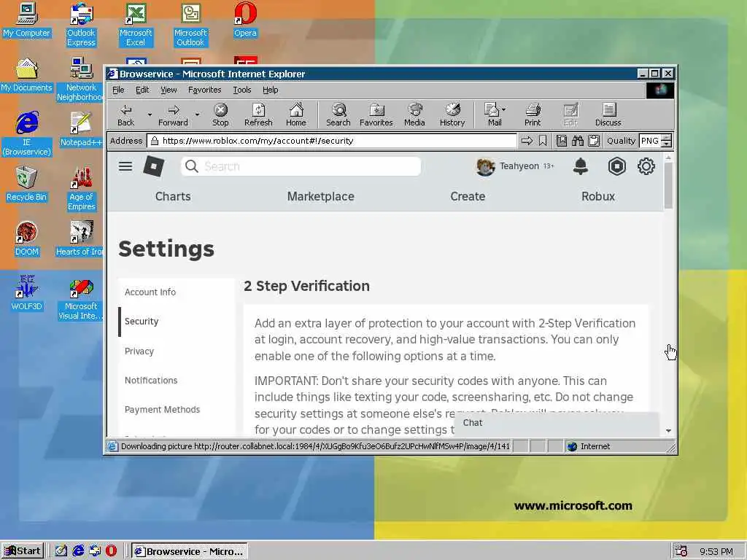The image size is (747, 560).
Task: Stop page loading with Stop button
Action: (x=220, y=114)
